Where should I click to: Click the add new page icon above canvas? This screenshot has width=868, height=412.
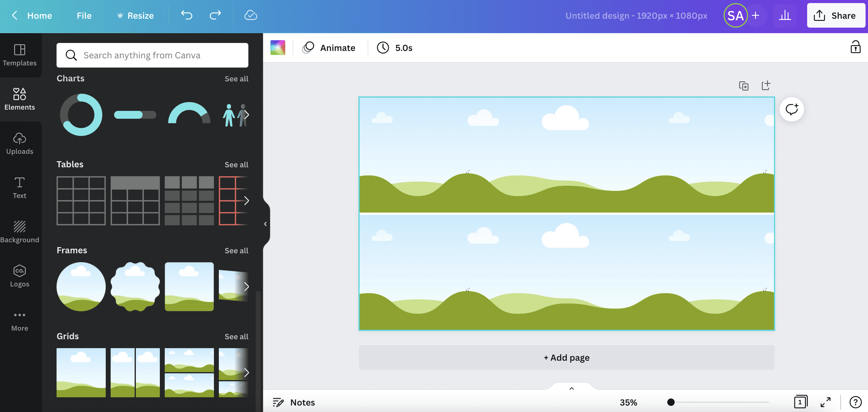pos(766,85)
